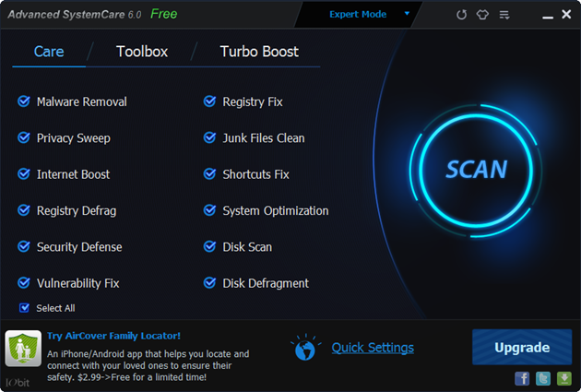Screen dimensions: 581x392
Task: Uncheck the Junk Files Clean checkbox
Action: pyautogui.click(x=210, y=137)
